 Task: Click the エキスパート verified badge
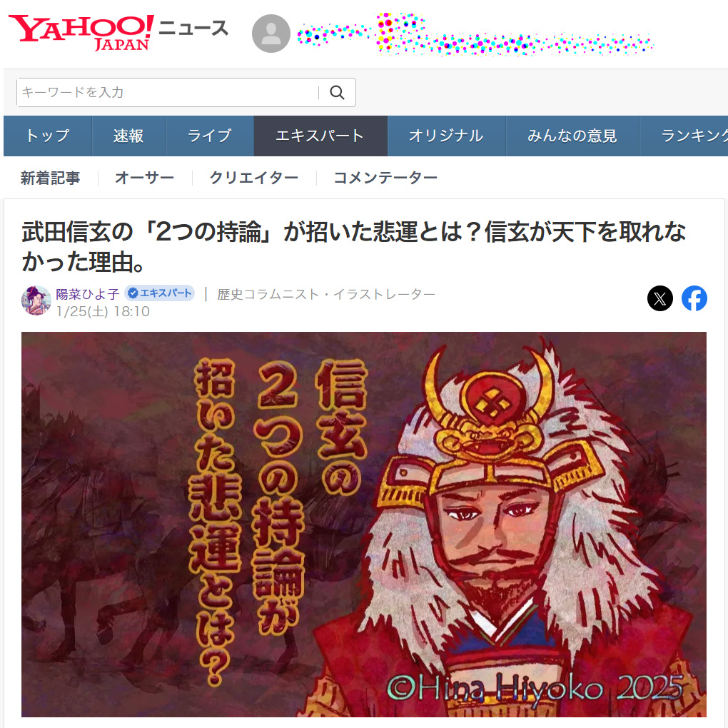point(159,293)
